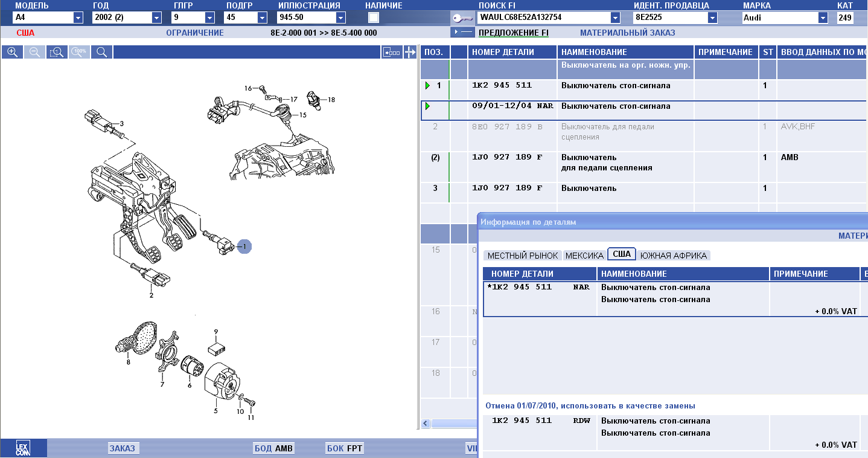Click the illustration thumbnails strip icon

pyautogui.click(x=392, y=53)
